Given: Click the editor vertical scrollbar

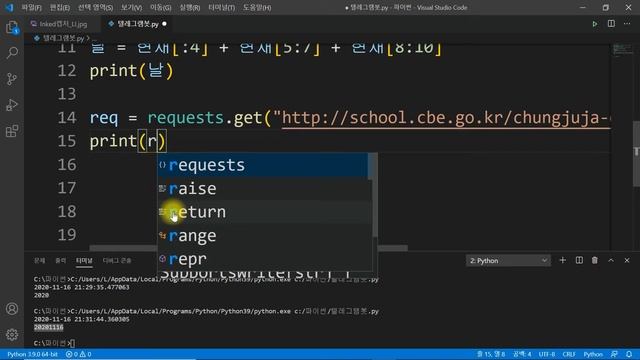Looking at the screenshot, I should tap(636, 154).
